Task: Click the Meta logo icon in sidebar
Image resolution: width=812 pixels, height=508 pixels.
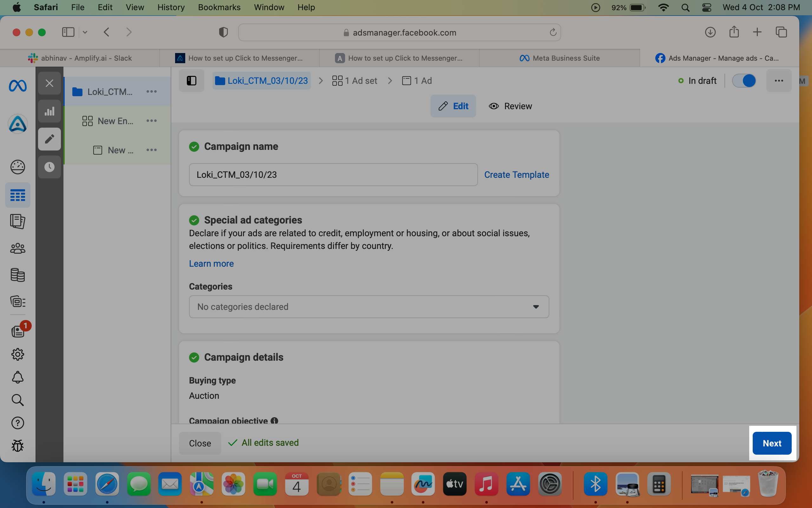Action: [17, 86]
